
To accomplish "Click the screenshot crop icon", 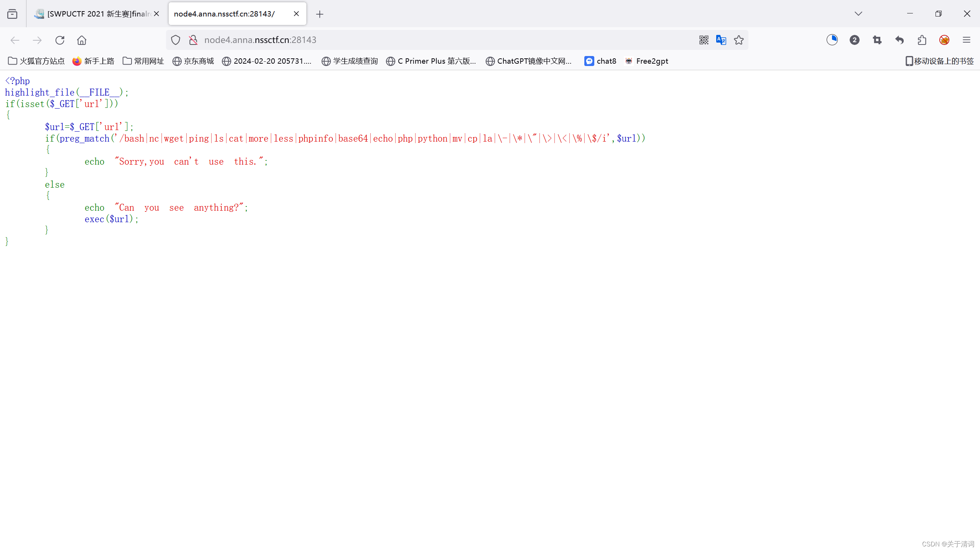I will 877,40.
